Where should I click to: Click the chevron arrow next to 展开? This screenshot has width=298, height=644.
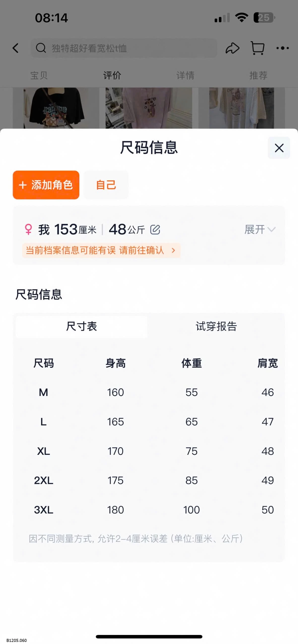pos(272,230)
